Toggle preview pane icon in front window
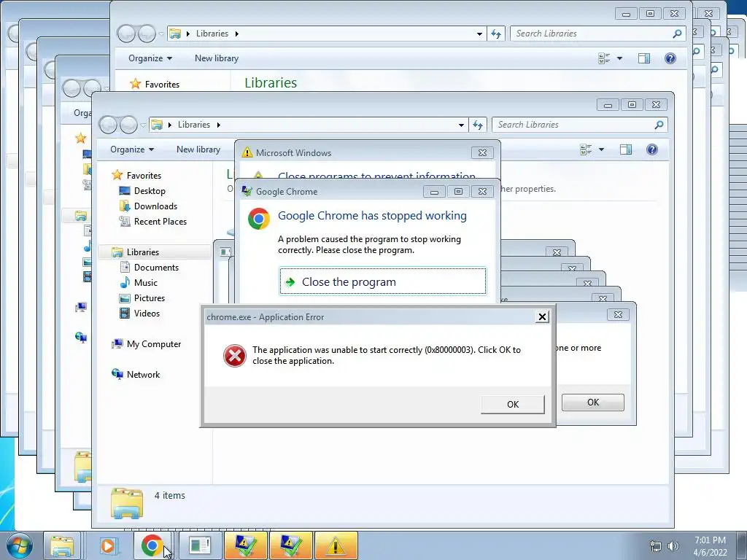This screenshot has height=560, width=747. click(625, 149)
